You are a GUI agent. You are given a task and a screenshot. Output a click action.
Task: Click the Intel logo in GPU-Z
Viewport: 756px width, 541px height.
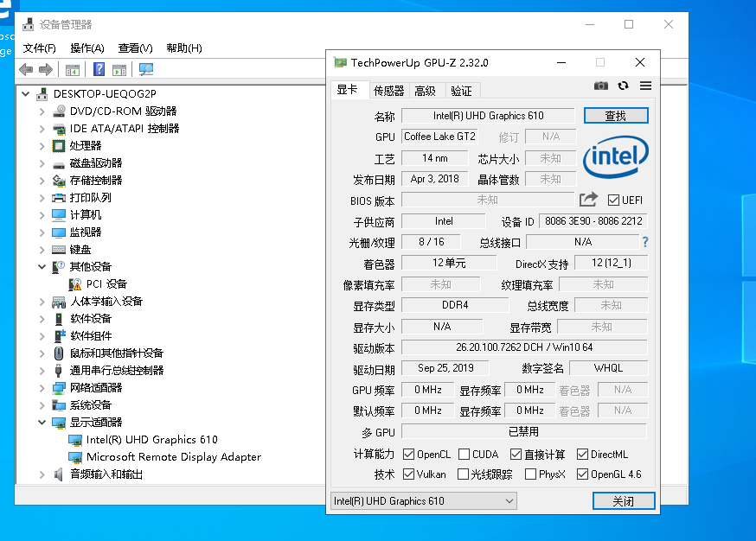[x=616, y=157]
